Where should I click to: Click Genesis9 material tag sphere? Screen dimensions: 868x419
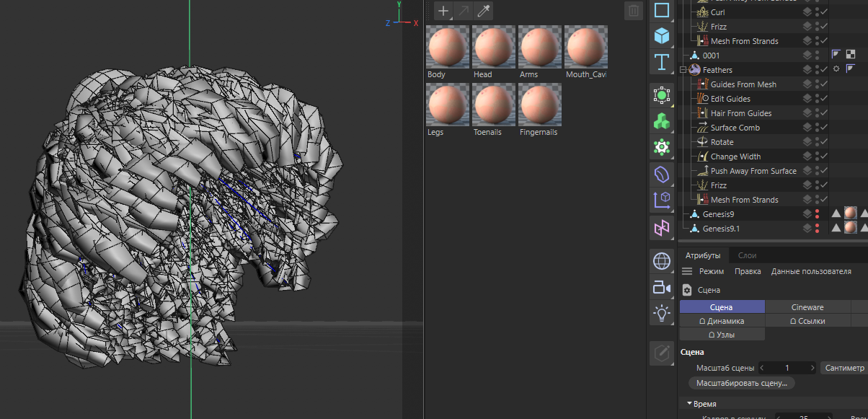[x=851, y=213]
